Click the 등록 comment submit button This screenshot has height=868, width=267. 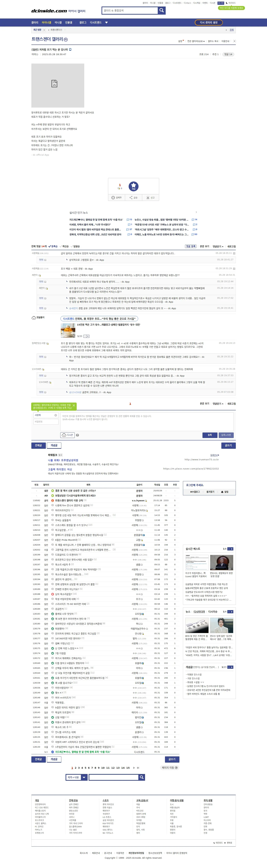point(210,435)
